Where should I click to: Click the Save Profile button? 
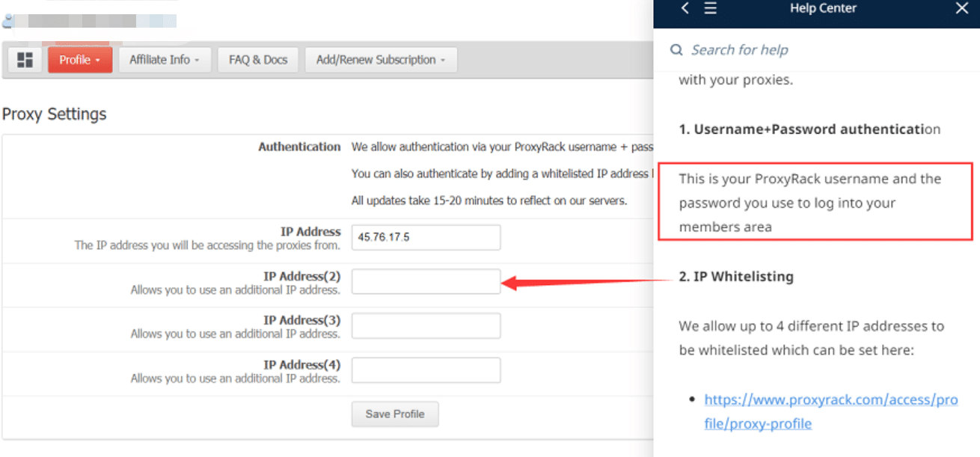pyautogui.click(x=394, y=414)
